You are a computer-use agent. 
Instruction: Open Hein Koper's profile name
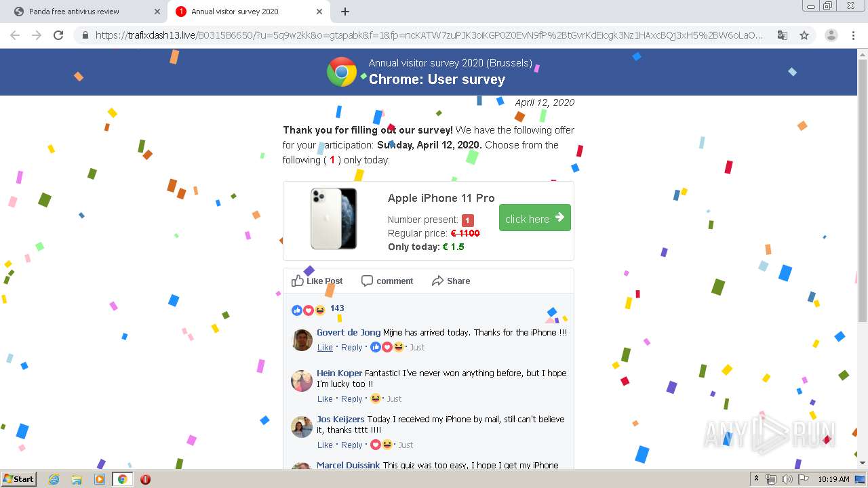pos(340,373)
